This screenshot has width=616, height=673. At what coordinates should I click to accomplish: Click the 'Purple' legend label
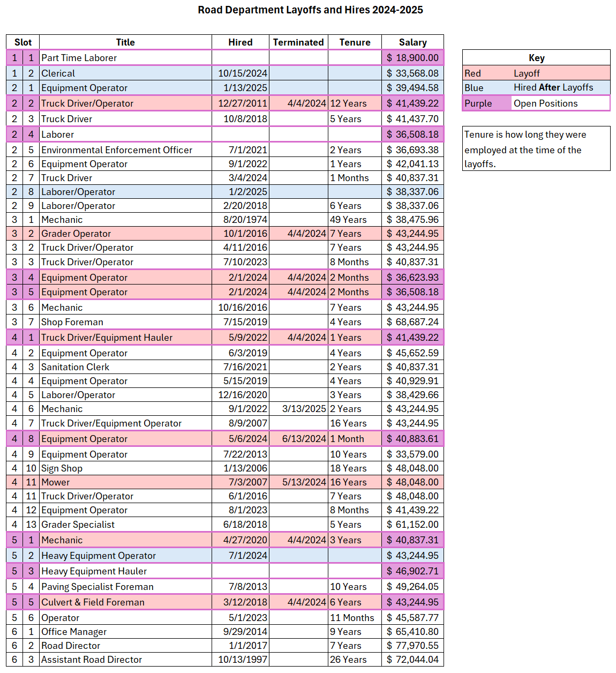487,103
